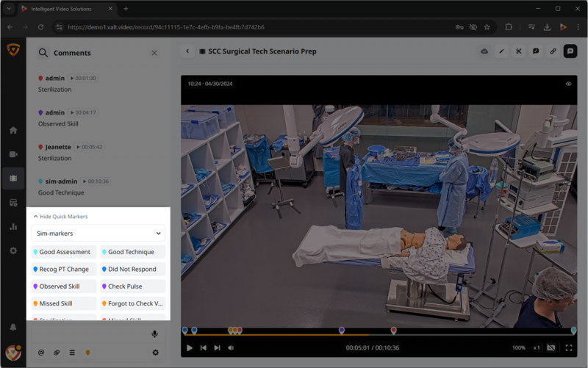The height and width of the screenshot is (368, 588).
Task: Toggle the comments panel chat icon
Action: click(x=570, y=51)
